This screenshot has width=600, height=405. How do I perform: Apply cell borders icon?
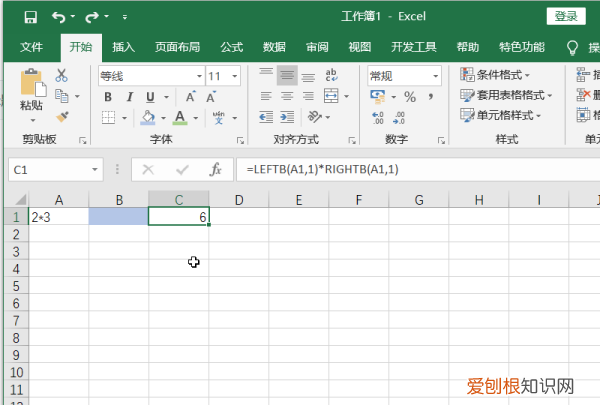tap(108, 118)
